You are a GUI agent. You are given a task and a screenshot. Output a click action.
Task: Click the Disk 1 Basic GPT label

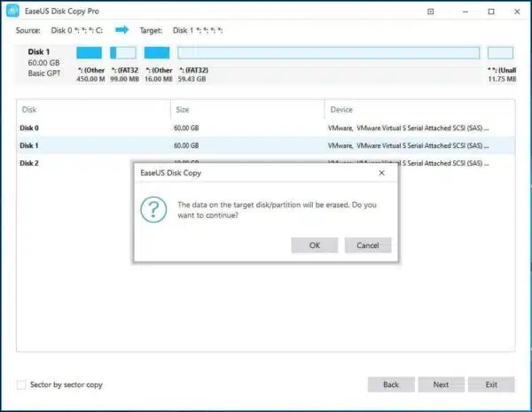pyautogui.click(x=44, y=74)
